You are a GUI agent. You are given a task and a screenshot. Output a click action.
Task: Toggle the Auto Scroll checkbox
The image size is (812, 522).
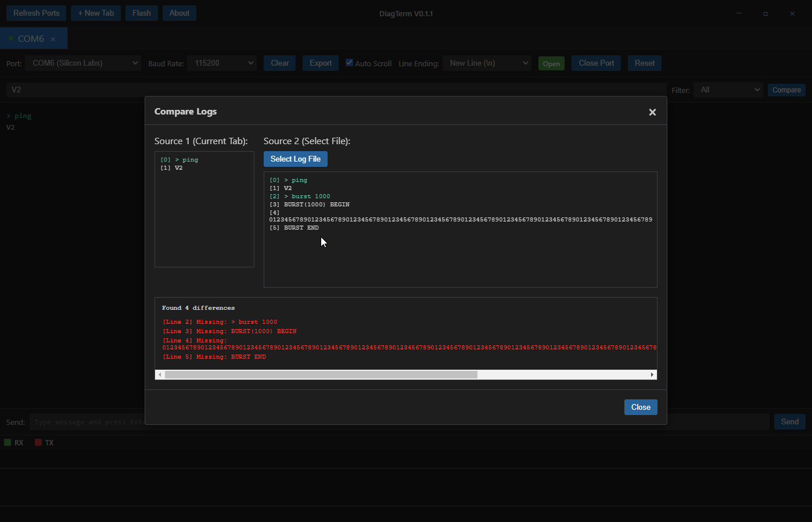[x=349, y=63]
